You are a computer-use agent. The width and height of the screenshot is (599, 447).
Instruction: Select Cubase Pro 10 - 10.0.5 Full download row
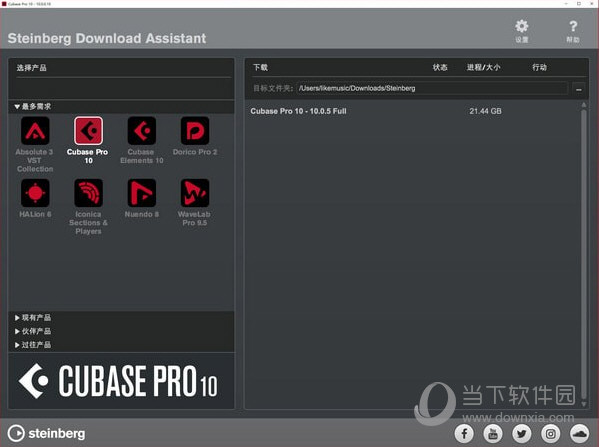413,111
